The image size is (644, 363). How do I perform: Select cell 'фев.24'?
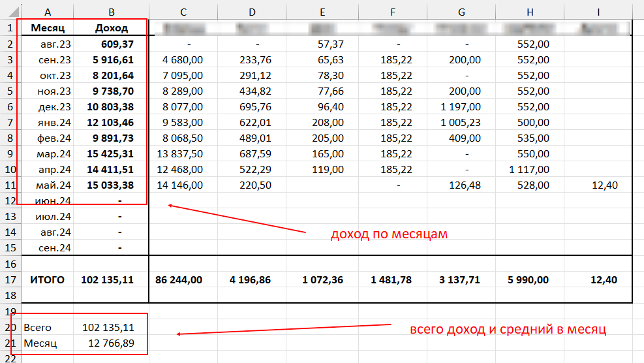coord(47,138)
